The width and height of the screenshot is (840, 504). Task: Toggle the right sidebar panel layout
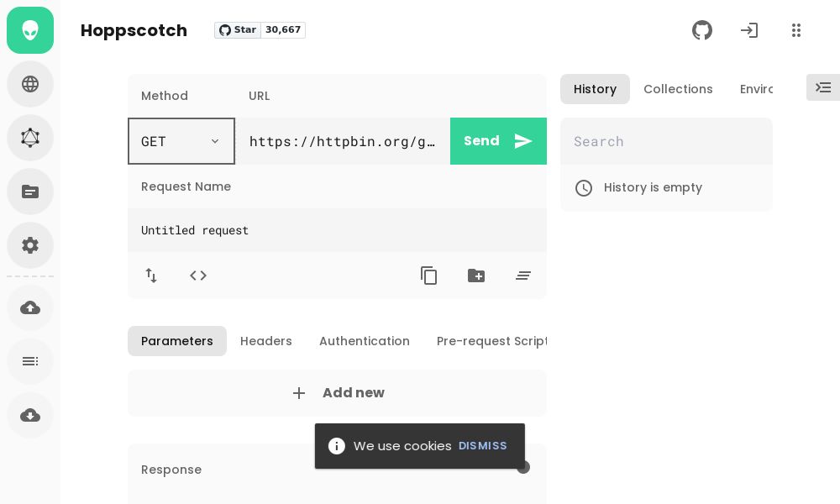tap(823, 87)
